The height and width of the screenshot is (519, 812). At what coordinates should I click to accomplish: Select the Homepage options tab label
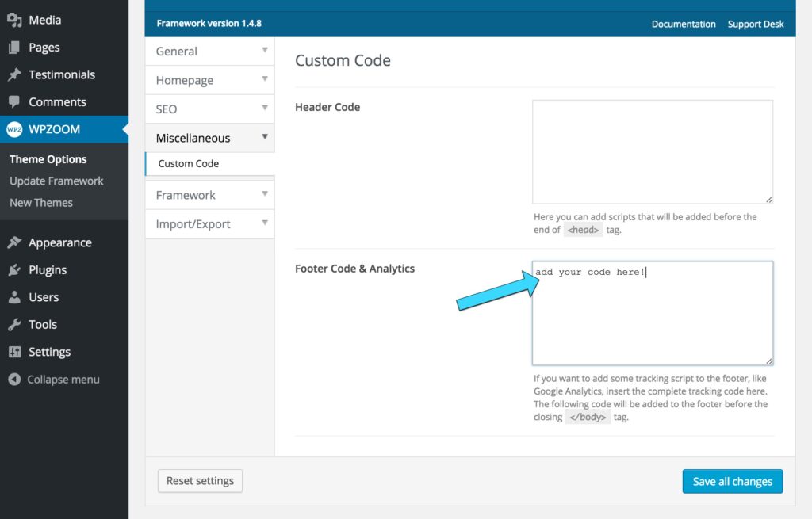pyautogui.click(x=184, y=80)
